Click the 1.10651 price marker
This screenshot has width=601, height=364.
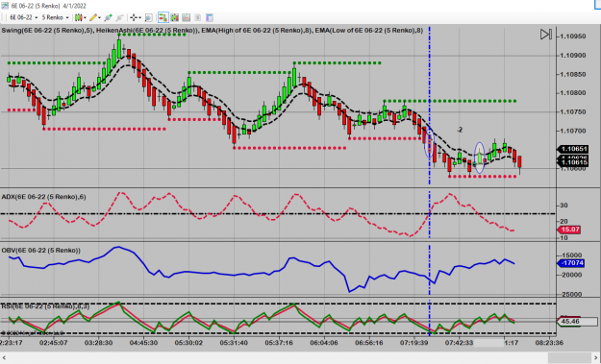point(573,149)
